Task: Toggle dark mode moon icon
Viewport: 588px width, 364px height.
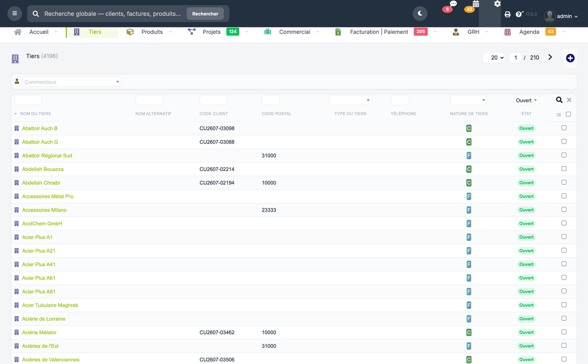Action: [420, 14]
